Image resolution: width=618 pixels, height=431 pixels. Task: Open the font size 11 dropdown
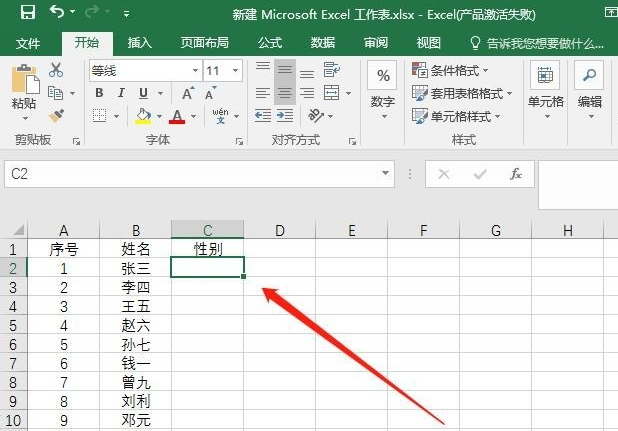235,71
